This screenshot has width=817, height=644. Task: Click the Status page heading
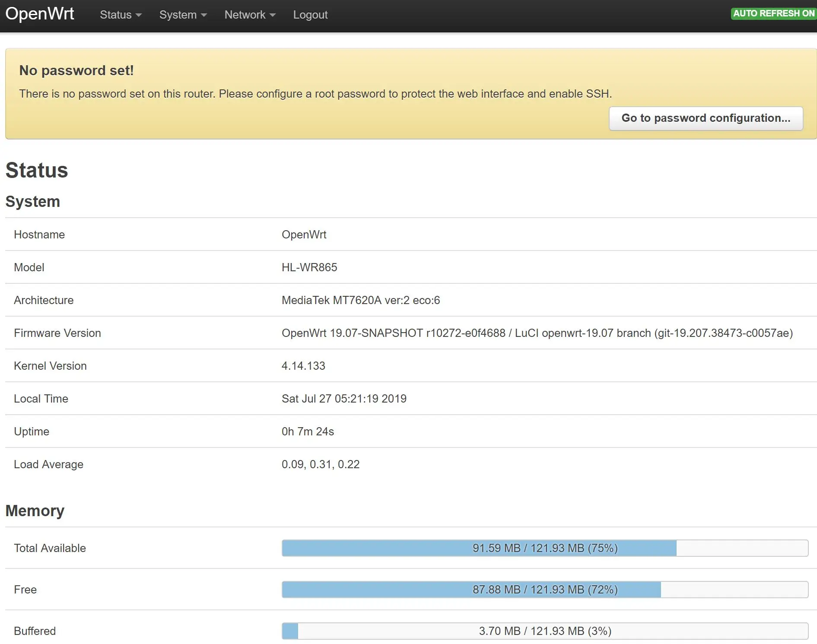pyautogui.click(x=37, y=170)
